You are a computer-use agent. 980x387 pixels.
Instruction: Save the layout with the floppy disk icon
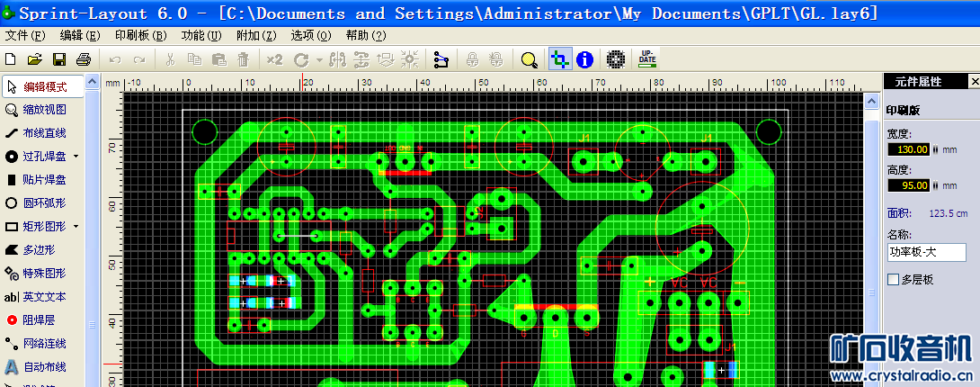point(59,60)
